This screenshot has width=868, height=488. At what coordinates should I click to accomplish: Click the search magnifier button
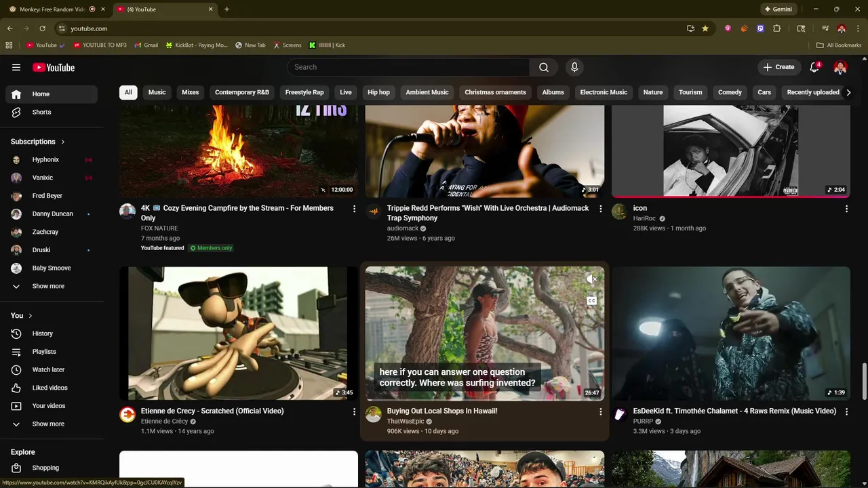point(544,67)
